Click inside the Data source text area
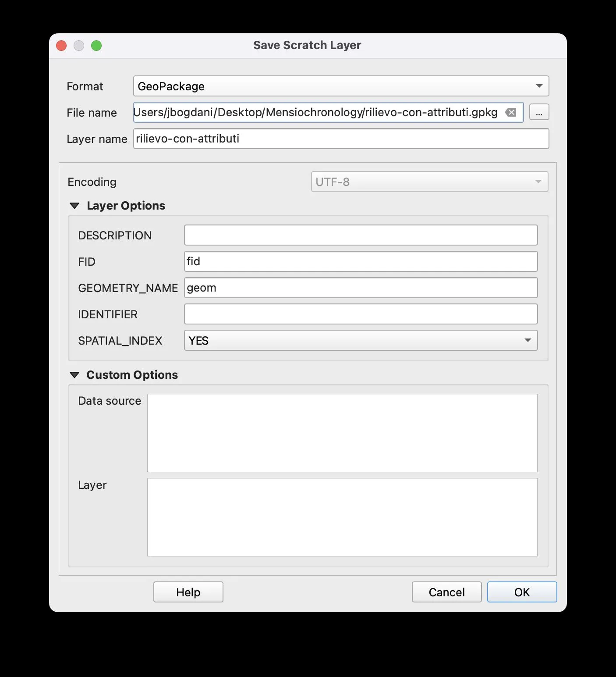The height and width of the screenshot is (677, 616). (x=342, y=433)
